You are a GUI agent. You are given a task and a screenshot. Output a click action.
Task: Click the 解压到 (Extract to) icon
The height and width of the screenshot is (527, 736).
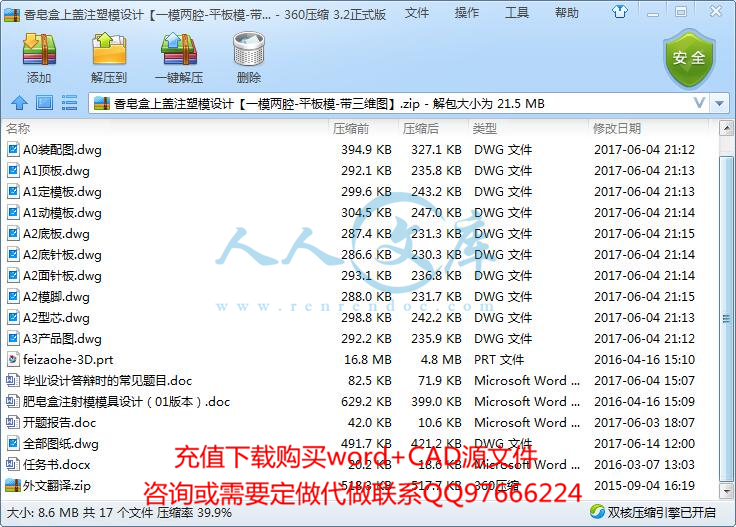point(109,49)
